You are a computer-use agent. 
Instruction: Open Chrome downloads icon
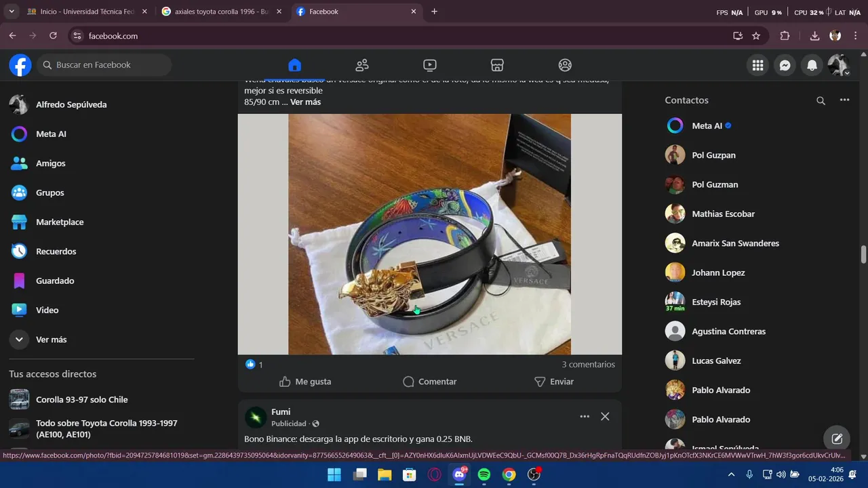814,36
